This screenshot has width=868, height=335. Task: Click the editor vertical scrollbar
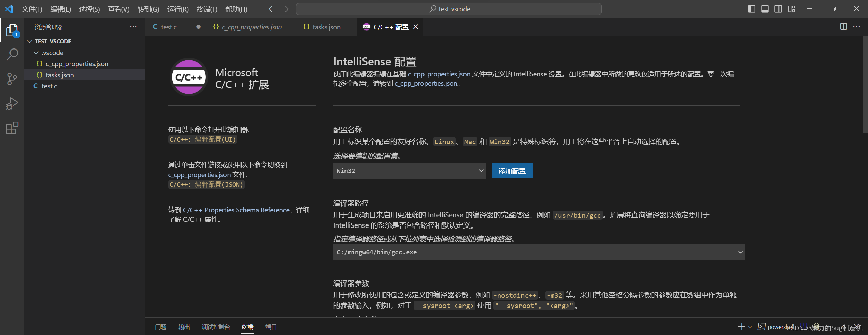865,85
